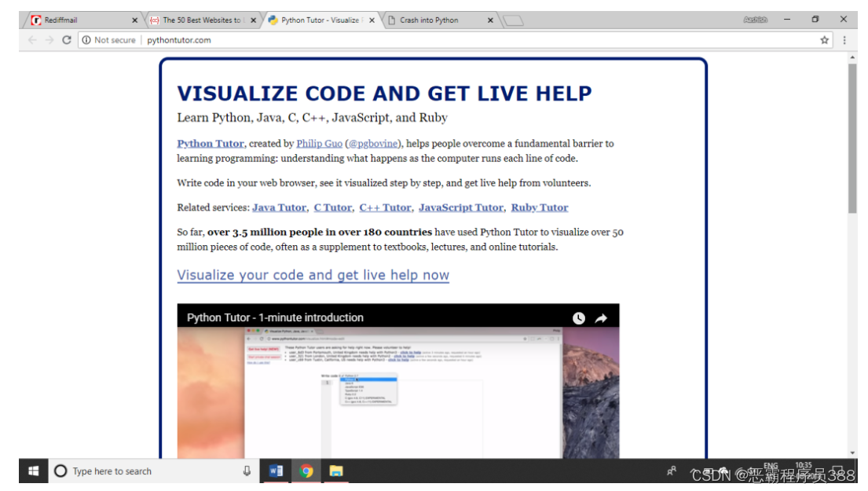Image resolution: width=868 pixels, height=491 pixels.
Task: Open Java Tutor link
Action: pyautogui.click(x=279, y=207)
